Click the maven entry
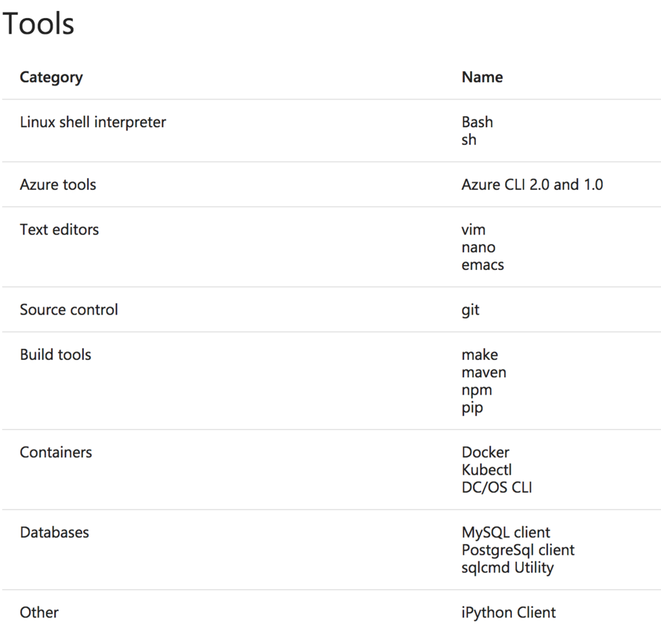The width and height of the screenshot is (661, 644). click(484, 373)
